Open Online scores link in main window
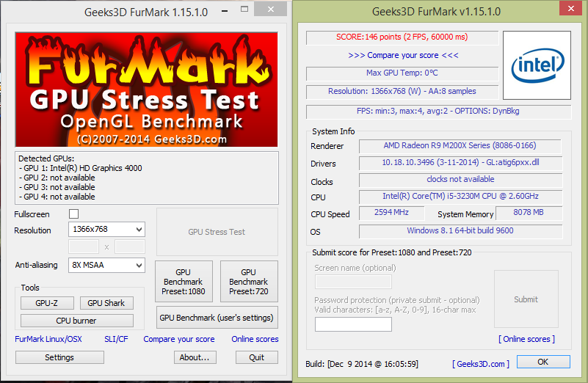The width and height of the screenshot is (588, 383). 255,339
